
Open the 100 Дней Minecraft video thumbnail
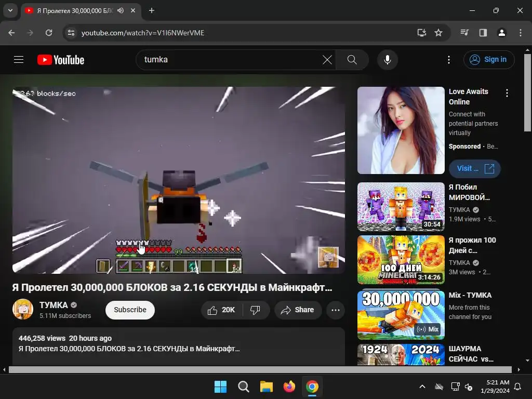point(401,260)
